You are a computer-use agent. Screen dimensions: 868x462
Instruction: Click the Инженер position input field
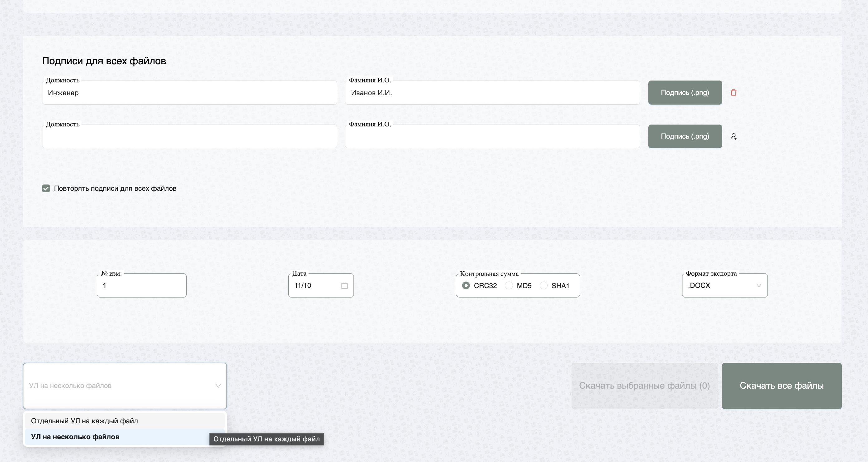tap(189, 93)
